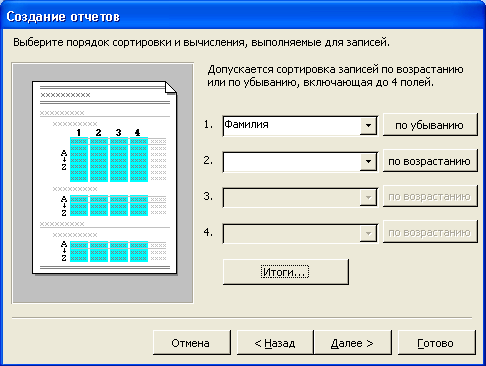Open the dropdown arrow of sort field 1
Screen dimensions: 486x366
368,126
